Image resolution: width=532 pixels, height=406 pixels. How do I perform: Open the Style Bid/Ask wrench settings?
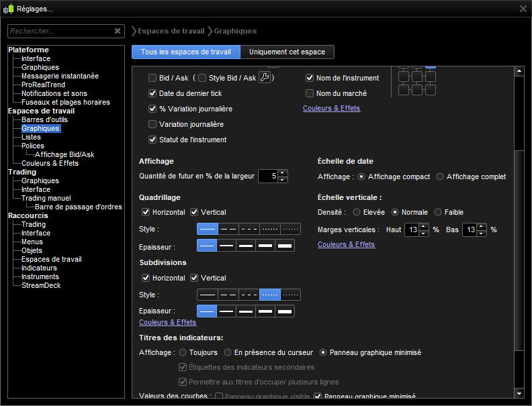click(x=265, y=78)
